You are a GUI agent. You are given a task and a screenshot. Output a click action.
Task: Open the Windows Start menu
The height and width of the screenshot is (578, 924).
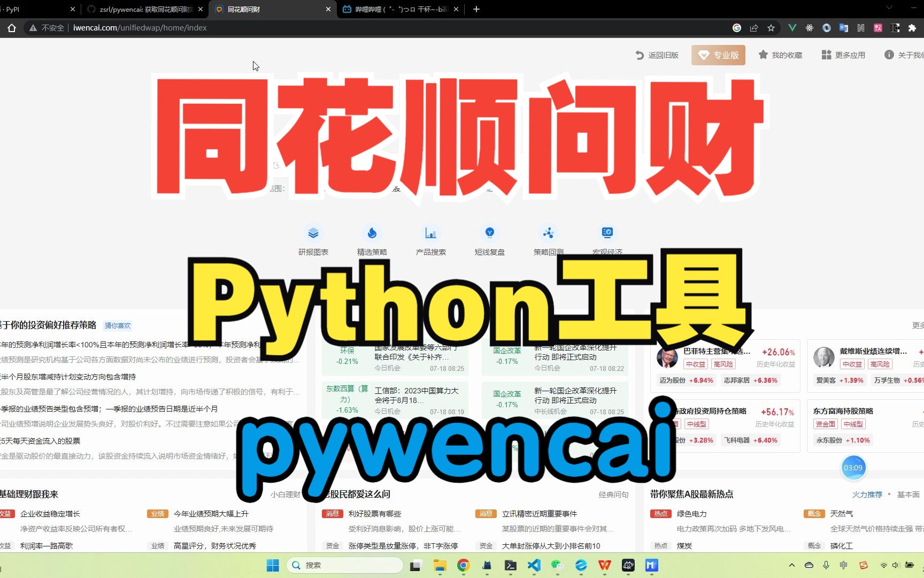273,565
